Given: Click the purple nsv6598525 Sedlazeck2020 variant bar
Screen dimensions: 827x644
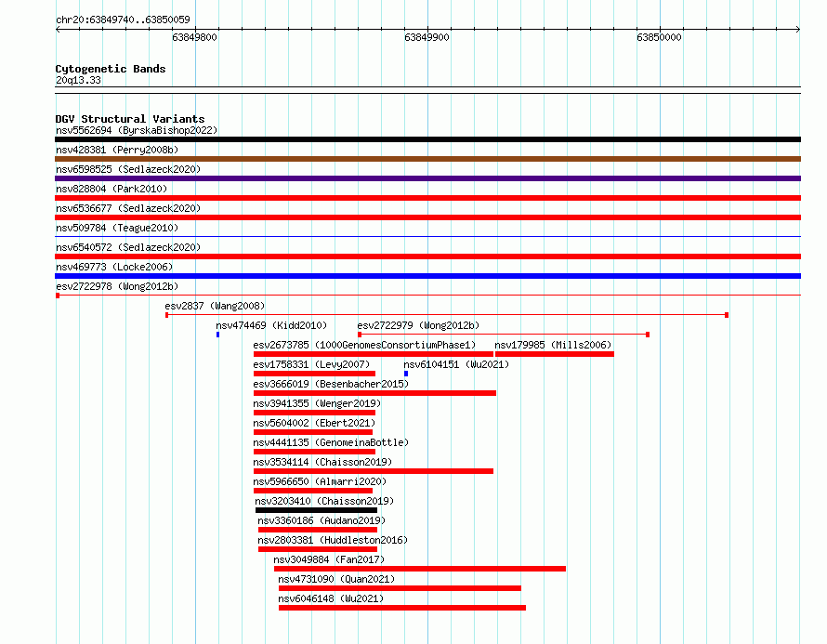Looking at the screenshot, I should pyautogui.click(x=427, y=178).
